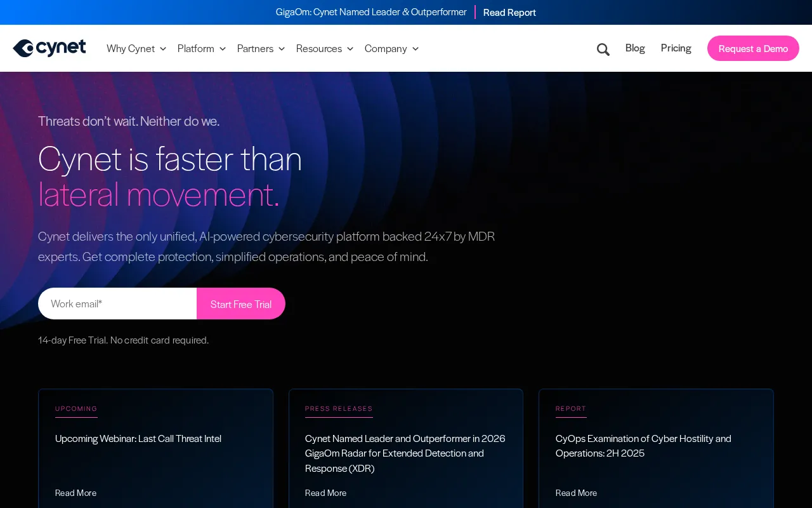Read More on Upcoming Webinar card
The image size is (812, 508).
[x=75, y=493]
